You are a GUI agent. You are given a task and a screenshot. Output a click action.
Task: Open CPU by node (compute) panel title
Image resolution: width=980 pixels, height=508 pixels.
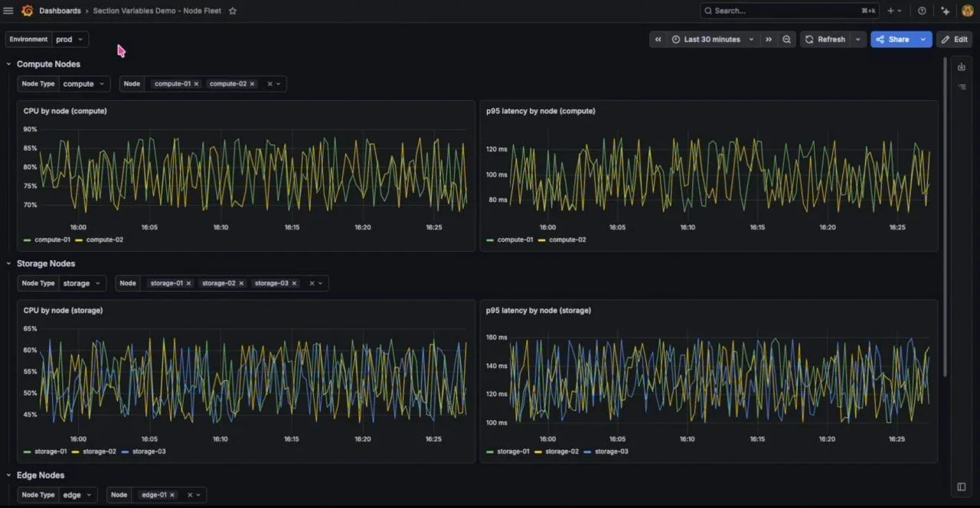65,111
